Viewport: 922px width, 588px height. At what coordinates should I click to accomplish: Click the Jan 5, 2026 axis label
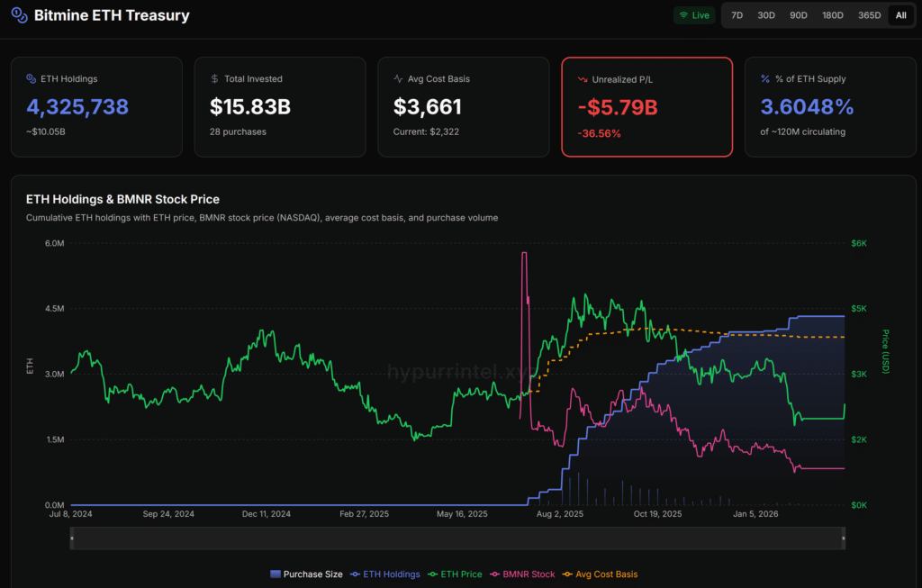pyautogui.click(x=755, y=514)
